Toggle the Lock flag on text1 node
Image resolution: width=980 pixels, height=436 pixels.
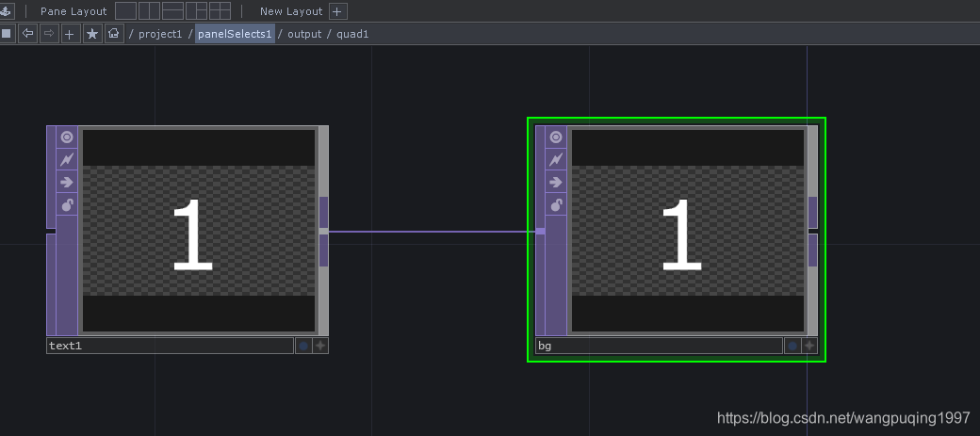tap(67, 205)
